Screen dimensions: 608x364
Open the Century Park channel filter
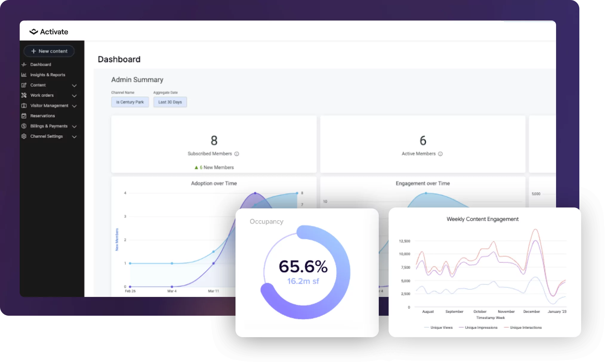click(x=130, y=102)
